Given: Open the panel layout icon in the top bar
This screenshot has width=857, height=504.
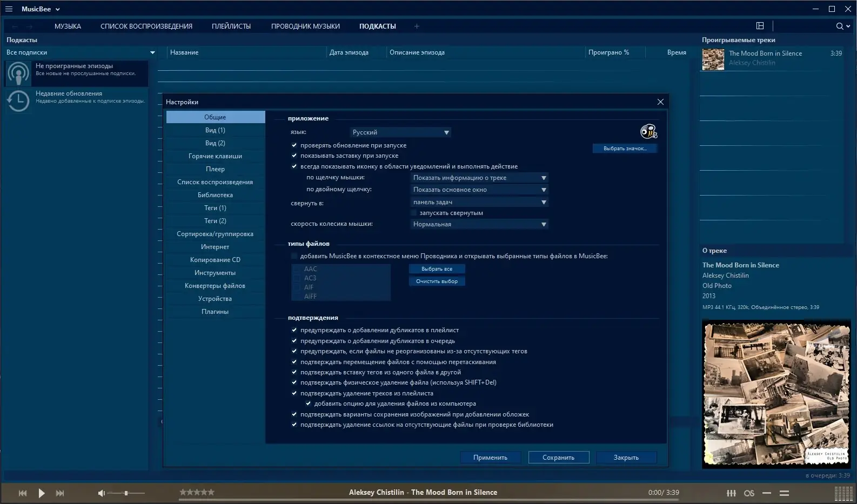Looking at the screenshot, I should pos(760,26).
